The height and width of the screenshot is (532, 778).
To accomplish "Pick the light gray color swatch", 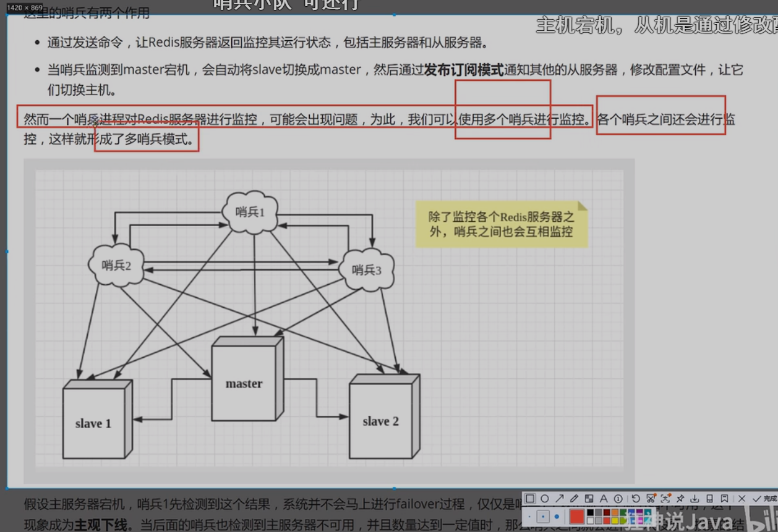I will (598, 521).
